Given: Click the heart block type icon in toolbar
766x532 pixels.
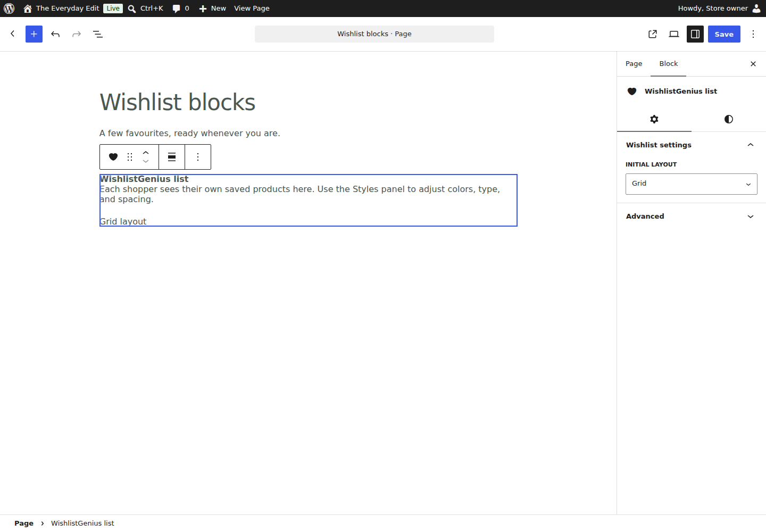Looking at the screenshot, I should 113,157.
